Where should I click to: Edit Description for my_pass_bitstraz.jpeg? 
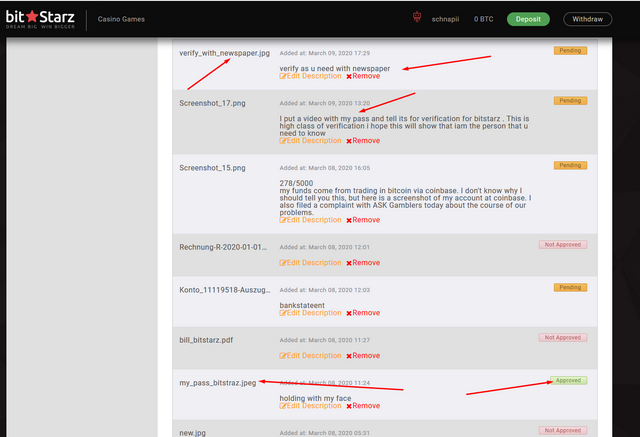pos(310,406)
